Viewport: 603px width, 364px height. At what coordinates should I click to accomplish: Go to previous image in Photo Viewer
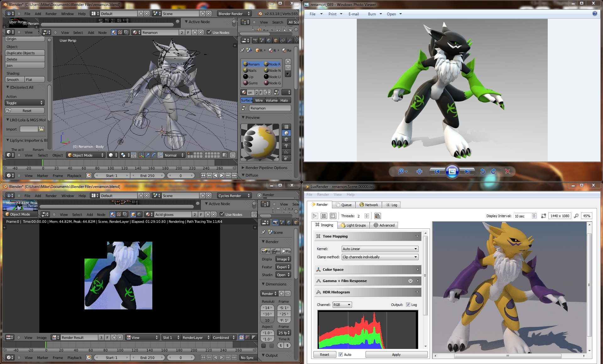tap(437, 171)
